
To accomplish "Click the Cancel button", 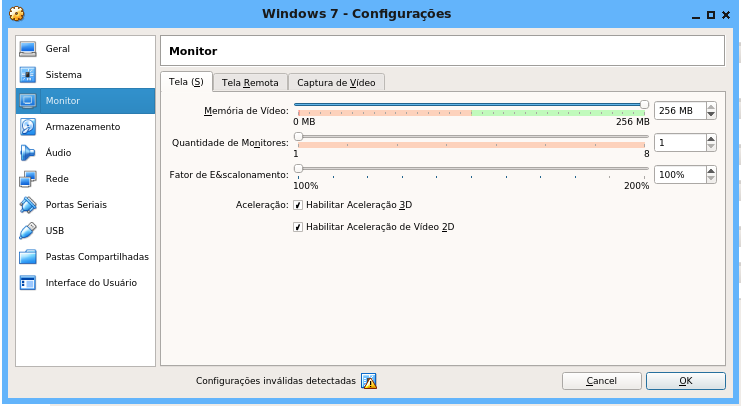I will (602, 381).
